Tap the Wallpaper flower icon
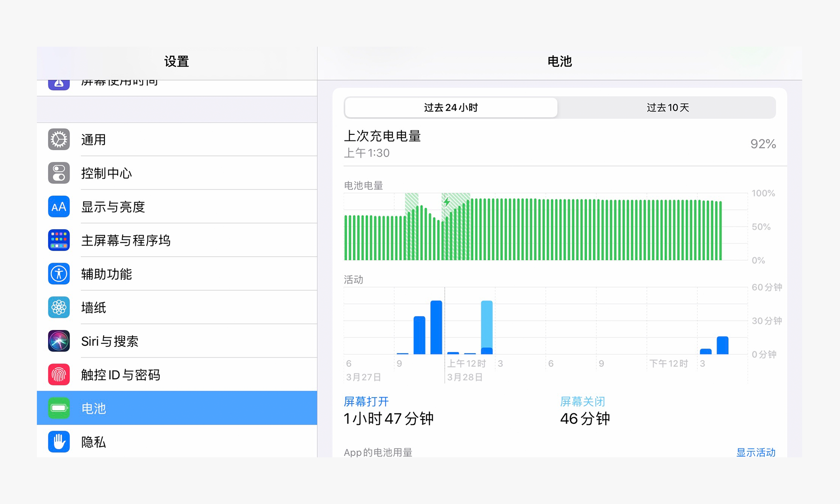 tap(59, 308)
